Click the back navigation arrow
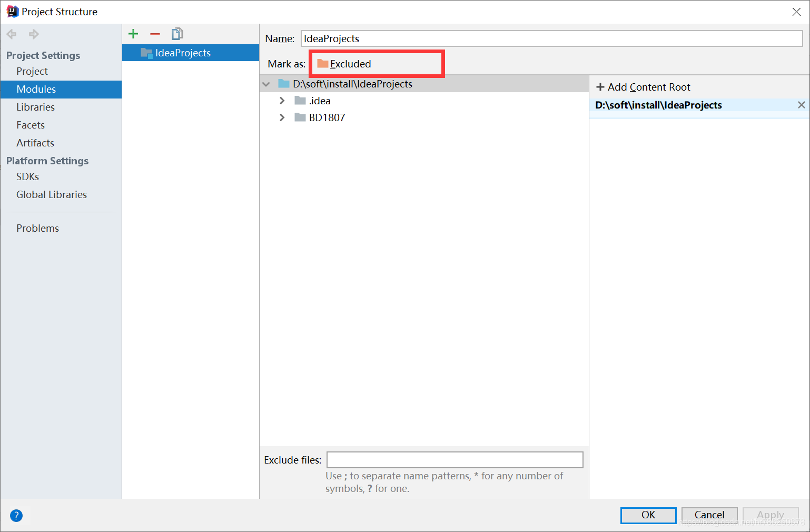 click(x=12, y=34)
